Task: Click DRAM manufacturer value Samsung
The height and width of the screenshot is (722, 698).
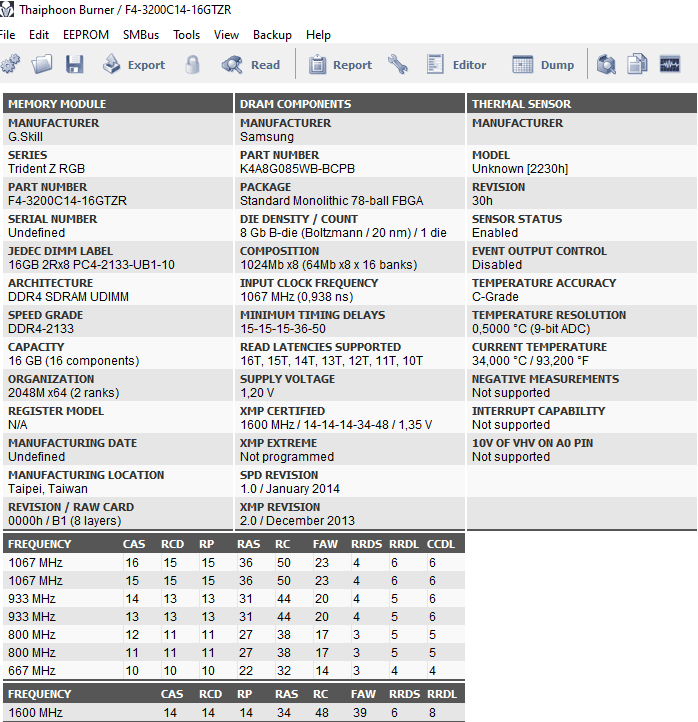Action: coord(267,137)
